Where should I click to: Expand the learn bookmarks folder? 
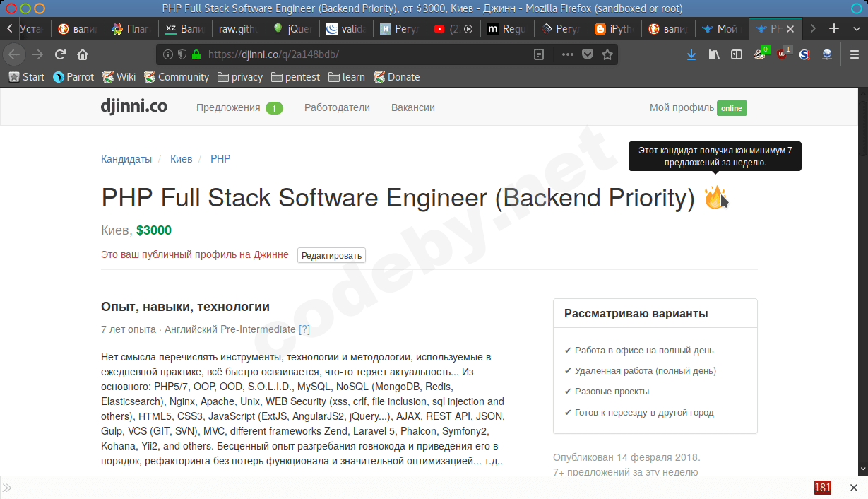(347, 77)
